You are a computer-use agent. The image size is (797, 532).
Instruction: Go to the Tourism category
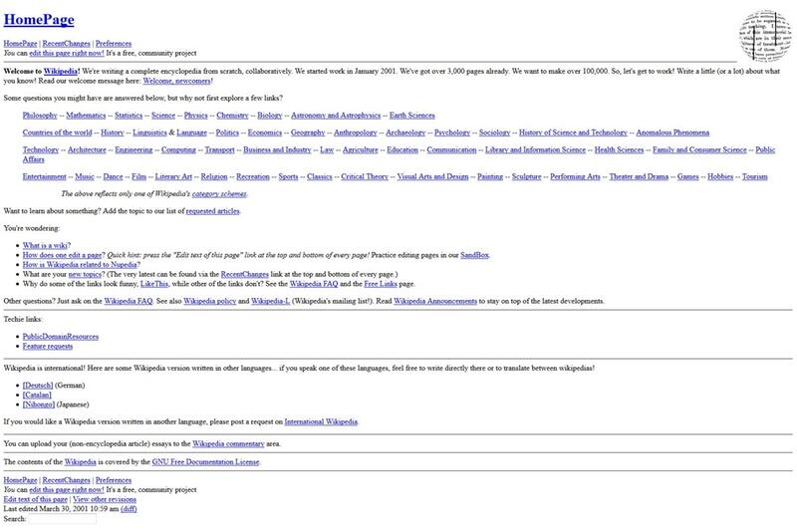tap(754, 176)
